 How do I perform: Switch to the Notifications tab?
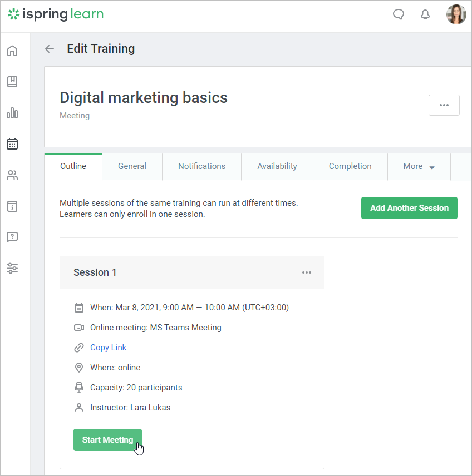[x=201, y=166]
